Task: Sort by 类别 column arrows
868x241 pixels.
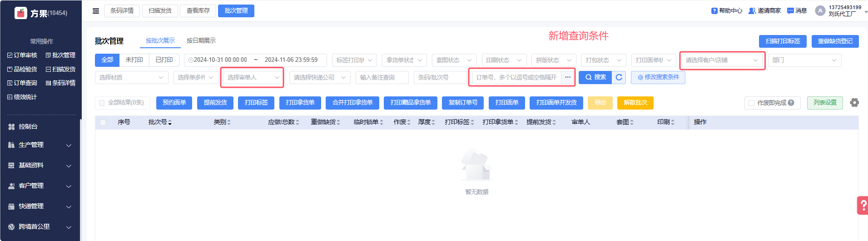Action: point(229,122)
